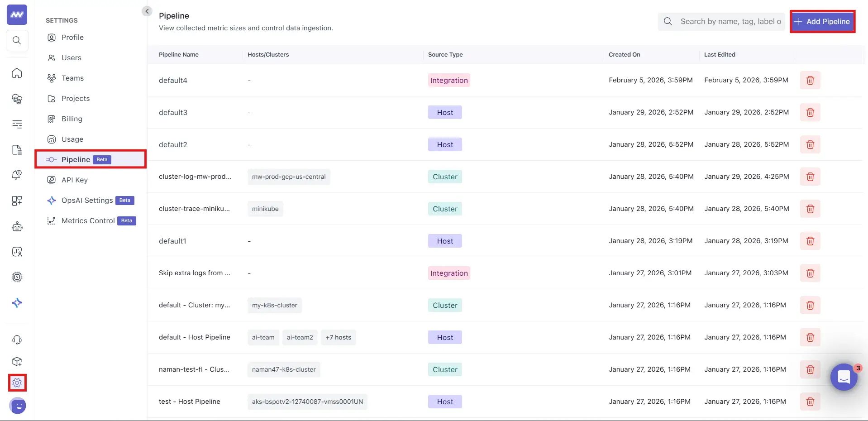Image resolution: width=868 pixels, height=421 pixels.
Task: Open the Billing settings link
Action: [x=71, y=119]
